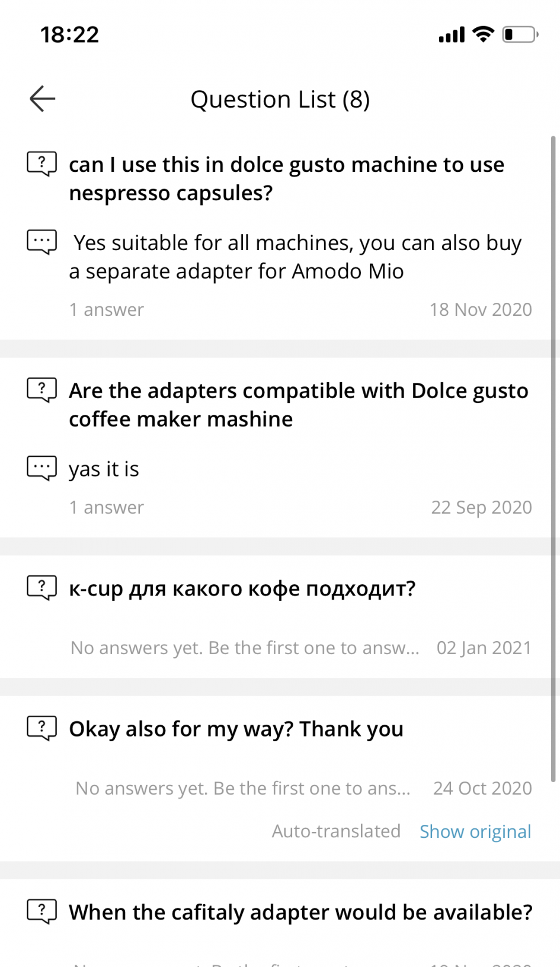Click question icon beside cafitaly adapter question
The width and height of the screenshot is (560, 967).
click(41, 912)
